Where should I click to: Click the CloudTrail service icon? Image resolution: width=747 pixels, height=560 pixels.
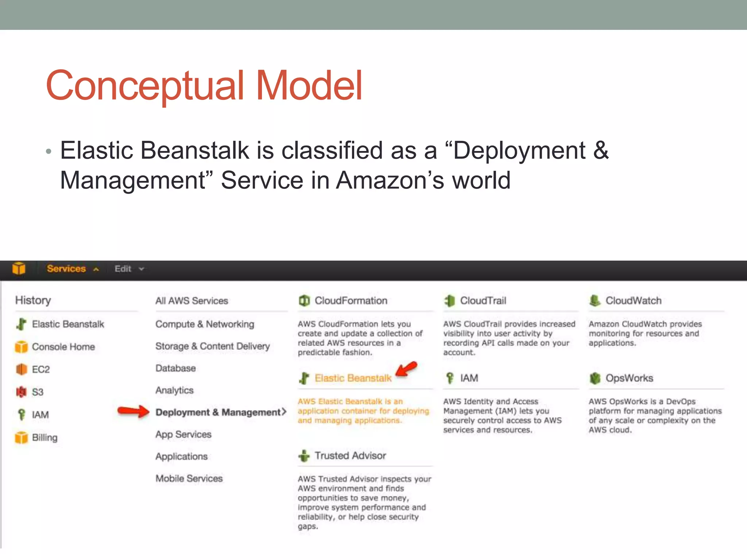pyautogui.click(x=450, y=301)
